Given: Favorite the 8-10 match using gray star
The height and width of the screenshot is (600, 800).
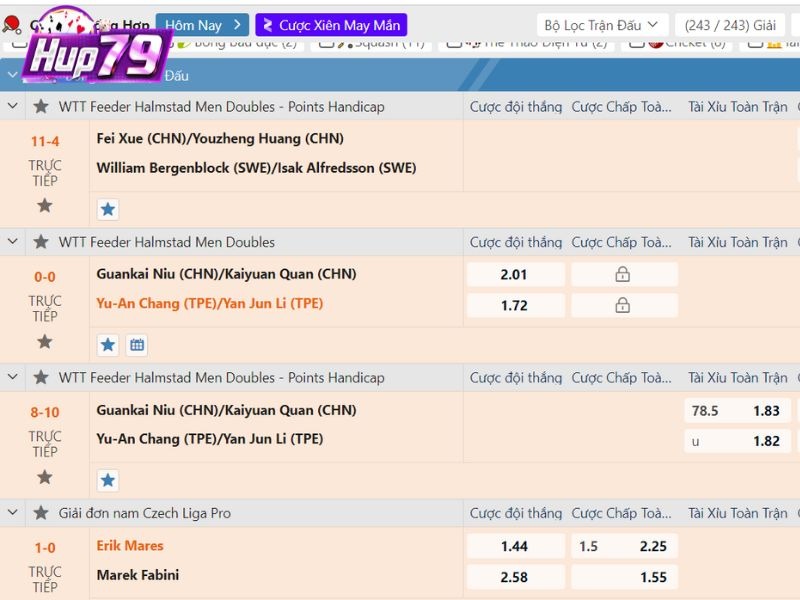Looking at the screenshot, I should (44, 477).
